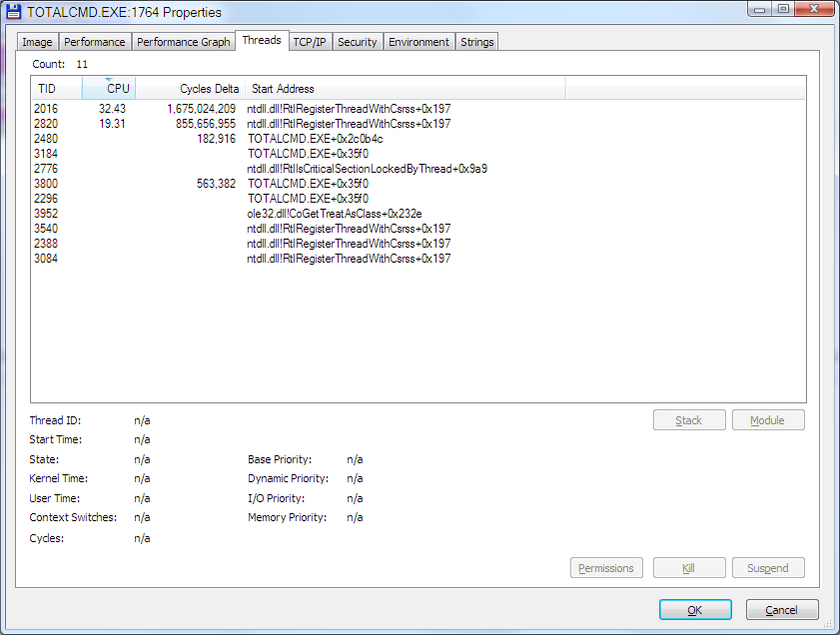840x635 pixels.
Task: Click CPU value 19.31
Action: click(x=112, y=124)
